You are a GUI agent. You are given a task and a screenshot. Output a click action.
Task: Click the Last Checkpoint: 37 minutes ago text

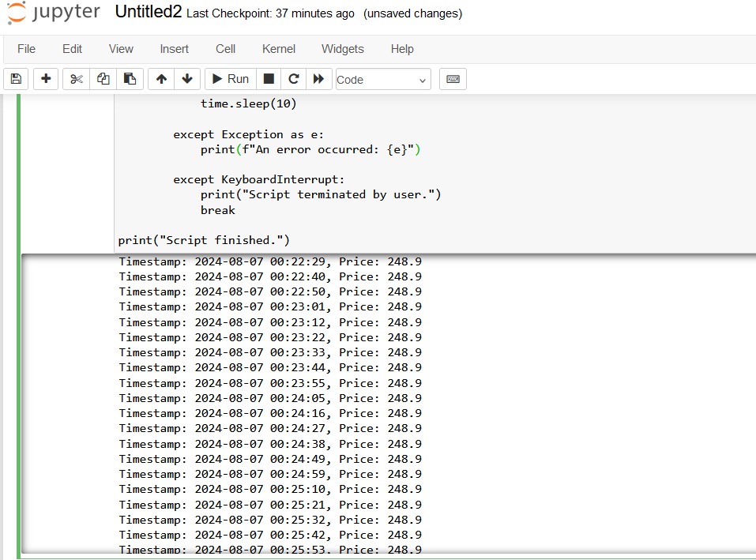[x=270, y=13]
